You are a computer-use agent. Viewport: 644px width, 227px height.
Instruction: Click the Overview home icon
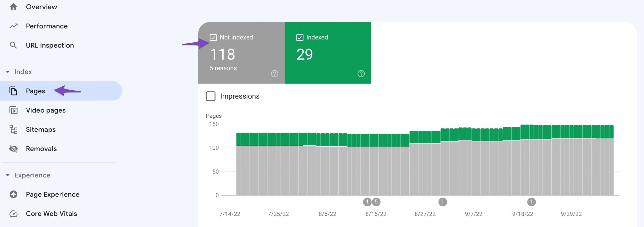[x=13, y=7]
